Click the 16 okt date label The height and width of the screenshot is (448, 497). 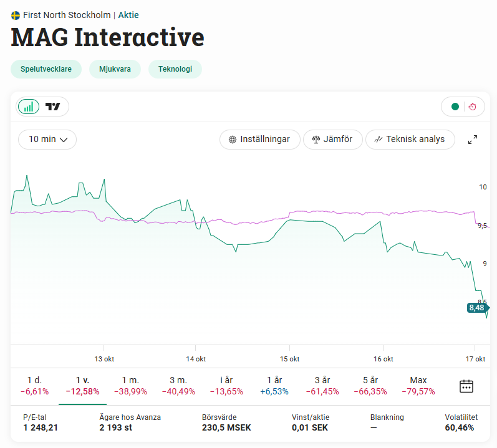384,359
